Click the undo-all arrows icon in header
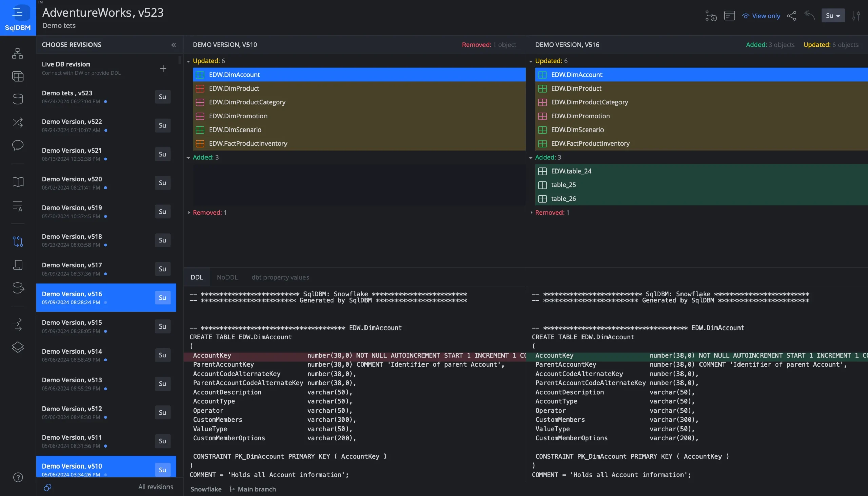Image resolution: width=868 pixels, height=496 pixels. coord(810,15)
